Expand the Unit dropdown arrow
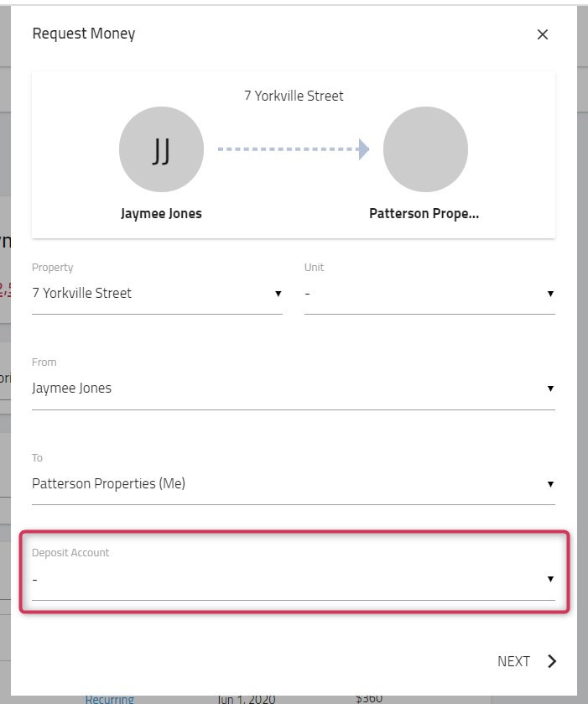Image resolution: width=588 pixels, height=704 pixels. click(x=550, y=294)
